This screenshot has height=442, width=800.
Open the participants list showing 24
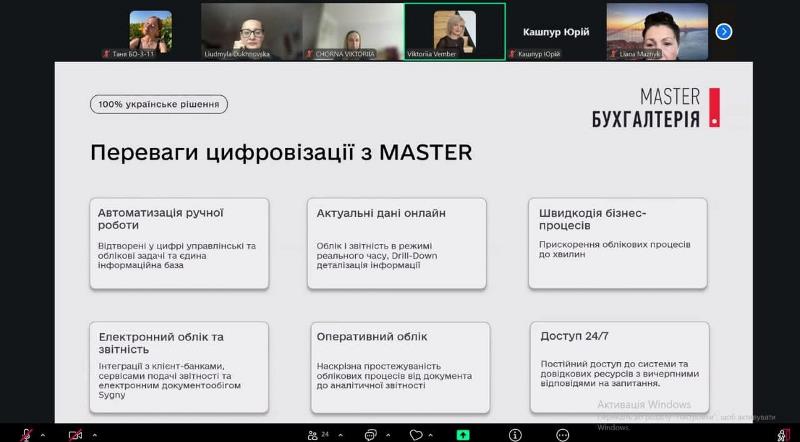(x=318, y=435)
